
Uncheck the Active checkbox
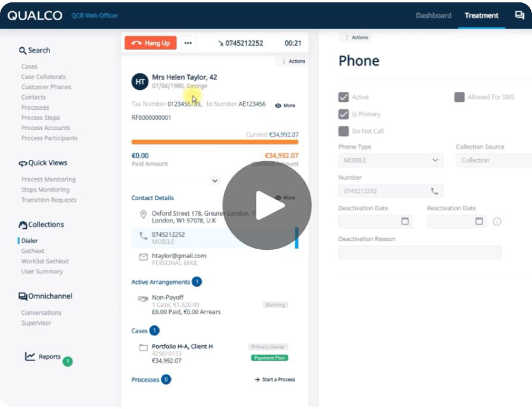[x=343, y=97]
